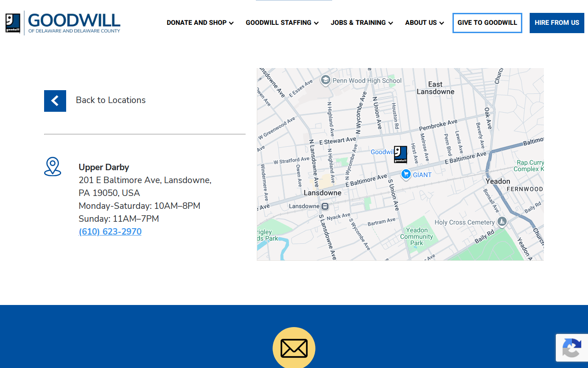
Task: Click the Sunday: 11AM–7PM hours text
Action: [x=119, y=218]
